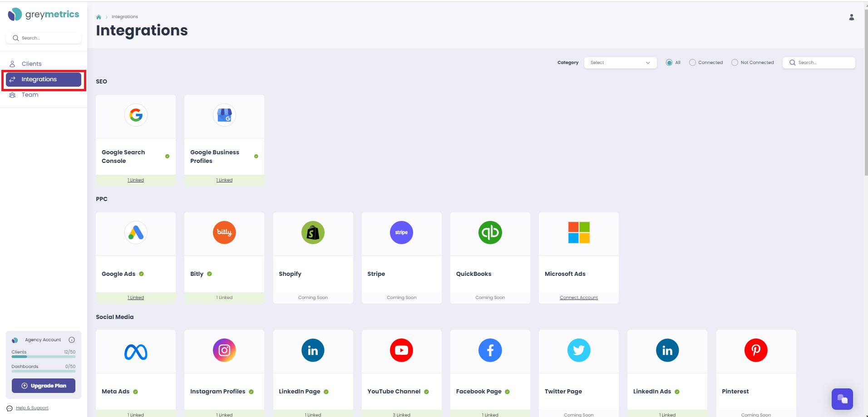This screenshot has width=868, height=417.
Task: Click the Twitter Page card title
Action: [x=563, y=392]
